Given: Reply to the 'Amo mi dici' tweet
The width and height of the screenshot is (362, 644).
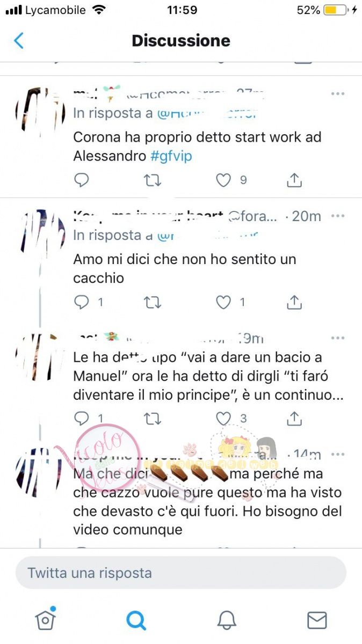Looking at the screenshot, I should pyautogui.click(x=81, y=303).
